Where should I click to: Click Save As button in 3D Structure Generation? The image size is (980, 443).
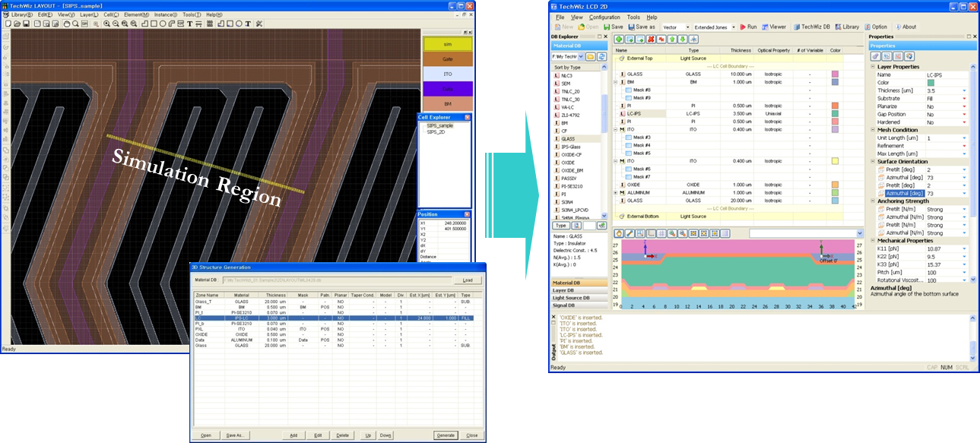(x=234, y=435)
